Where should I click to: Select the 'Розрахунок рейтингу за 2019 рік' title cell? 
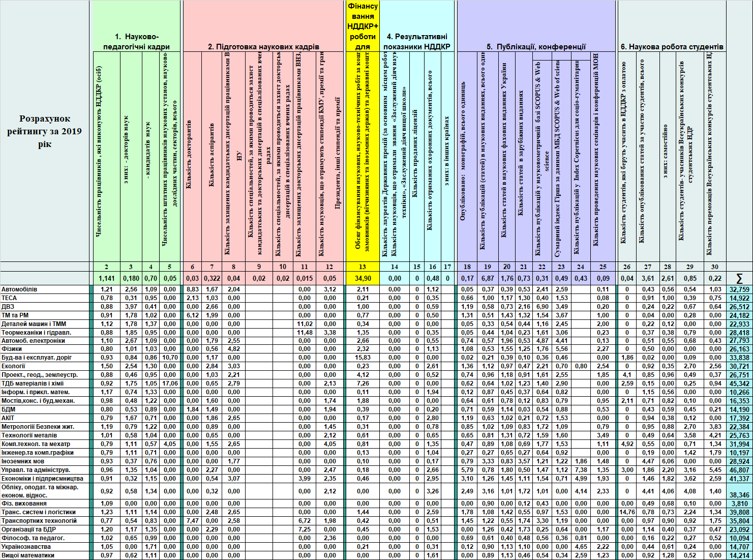coord(45,132)
